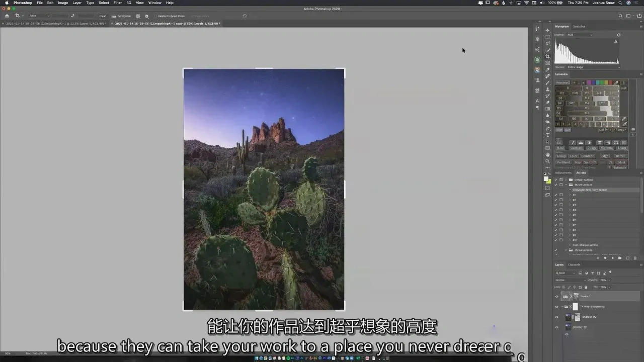Viewport: 644px width, 362px height.
Task: Select the Type tool
Action: (x=548, y=135)
